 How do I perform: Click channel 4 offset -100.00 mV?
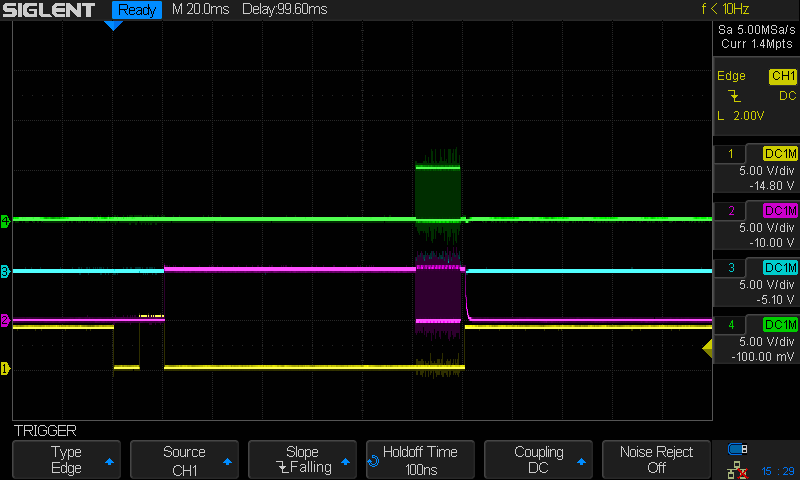point(763,357)
